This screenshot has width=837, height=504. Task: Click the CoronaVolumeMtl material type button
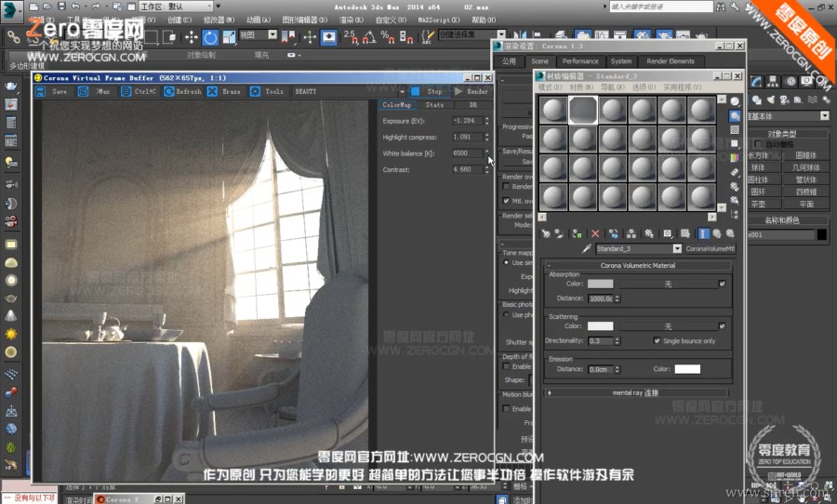pyautogui.click(x=710, y=249)
